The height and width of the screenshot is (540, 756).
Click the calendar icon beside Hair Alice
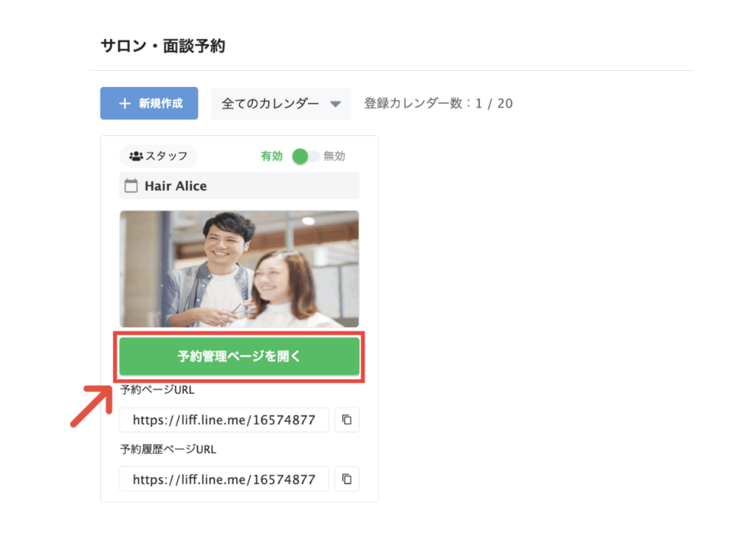[131, 186]
